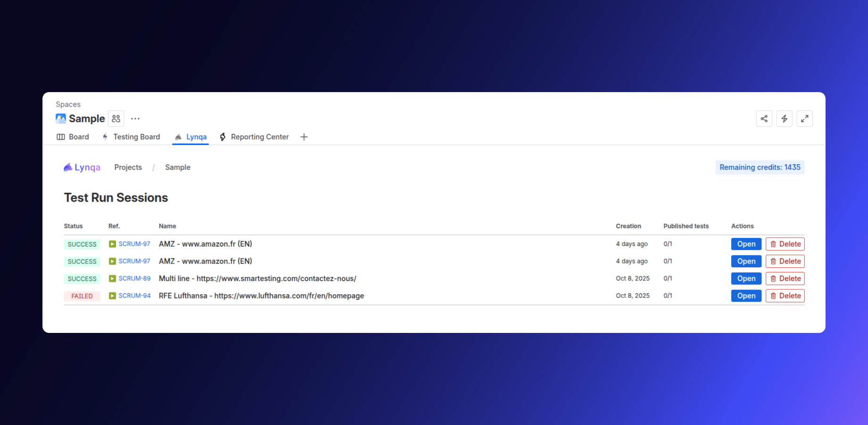The height and width of the screenshot is (425, 868).
Task: Click the plus icon to add a new tab
Action: (304, 137)
